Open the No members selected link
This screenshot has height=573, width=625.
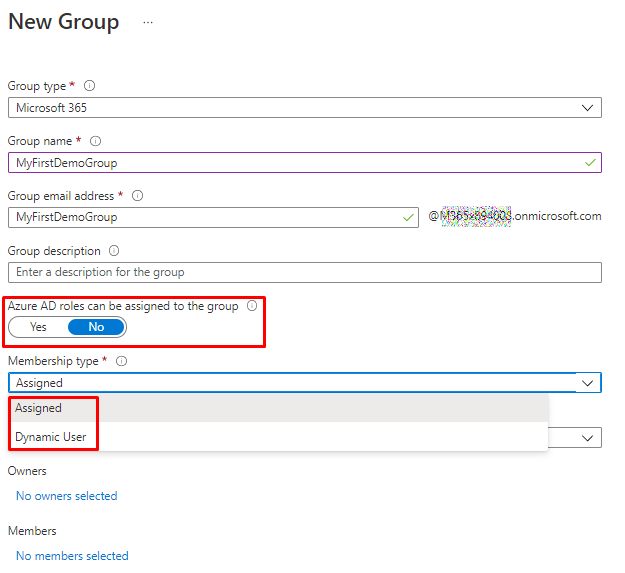click(72, 556)
